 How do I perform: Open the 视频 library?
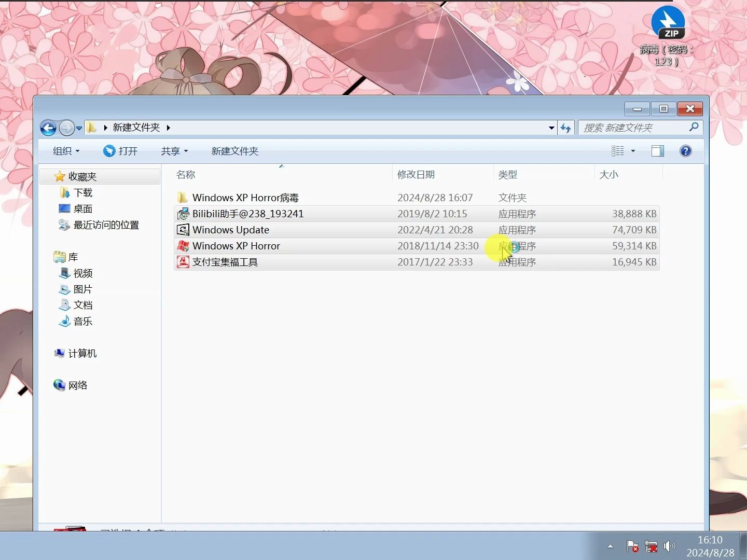83,273
